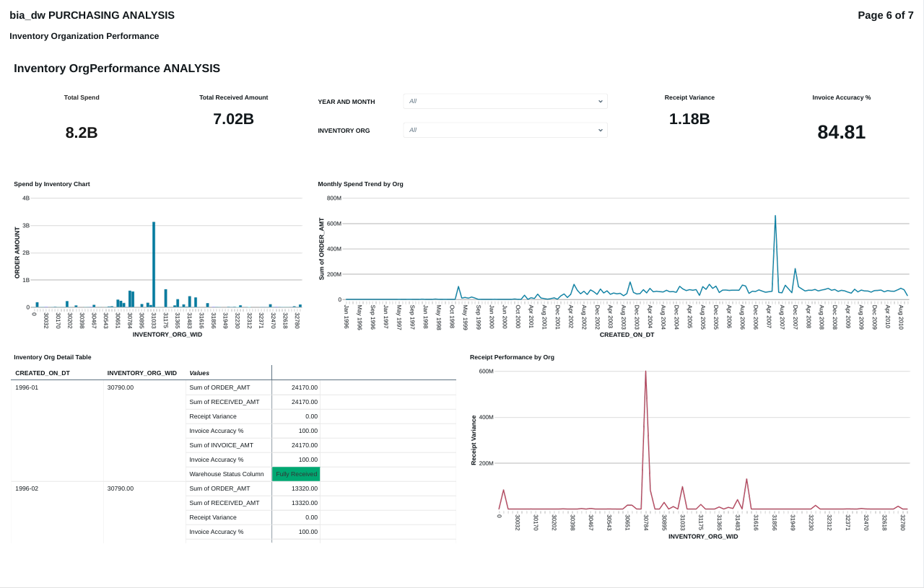Screen dimensions: 924x588
Task: Select the Values column header in table
Action: pos(199,373)
